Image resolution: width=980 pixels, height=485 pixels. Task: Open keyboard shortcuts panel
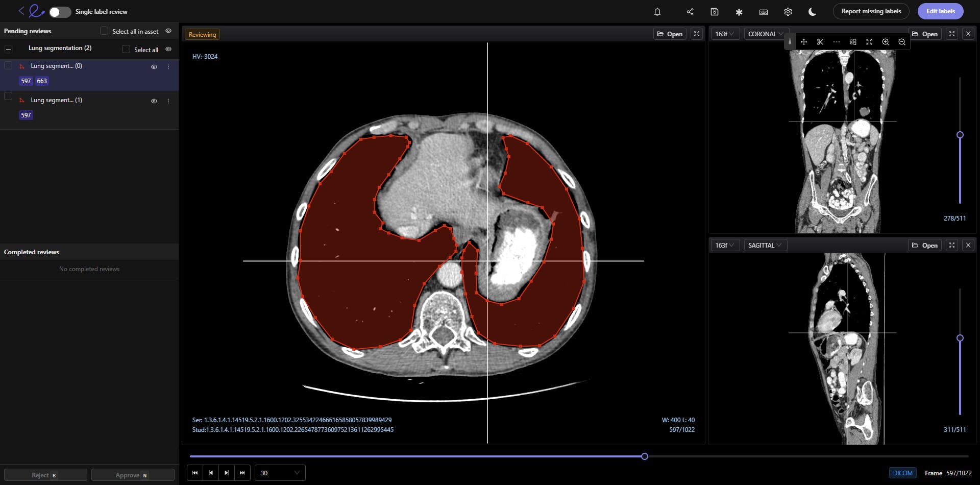764,11
